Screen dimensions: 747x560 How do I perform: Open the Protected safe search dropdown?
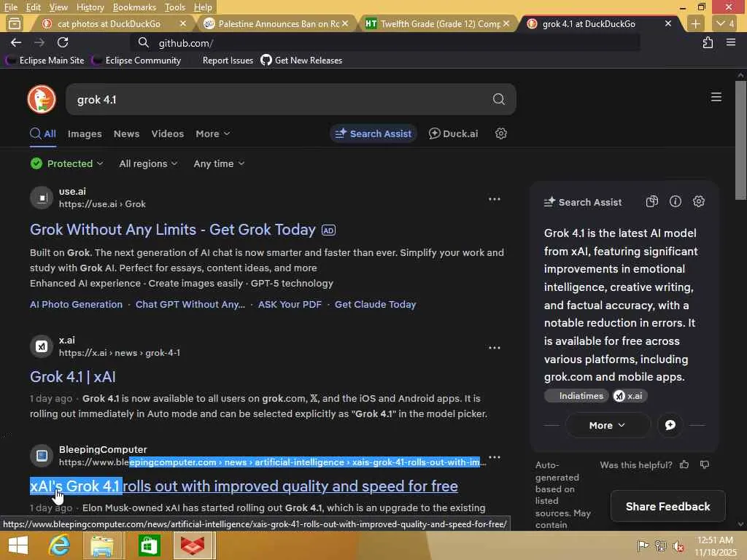(66, 164)
